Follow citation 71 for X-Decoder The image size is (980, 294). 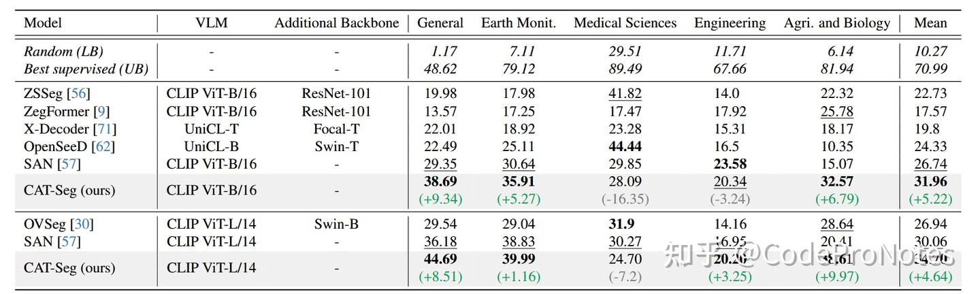[x=105, y=129]
